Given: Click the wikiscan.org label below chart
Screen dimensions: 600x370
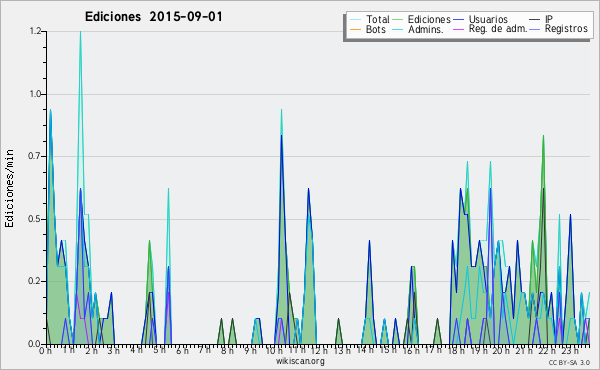Looking at the screenshot, I should [300, 361].
